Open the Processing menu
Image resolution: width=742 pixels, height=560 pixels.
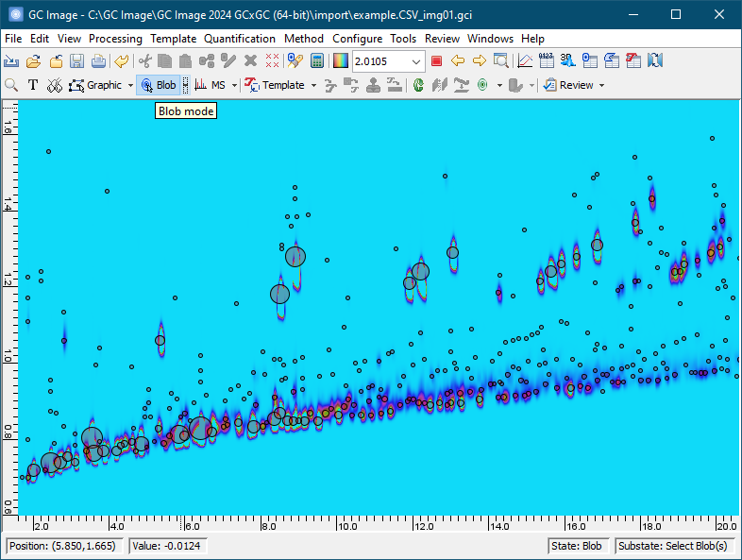[115, 39]
